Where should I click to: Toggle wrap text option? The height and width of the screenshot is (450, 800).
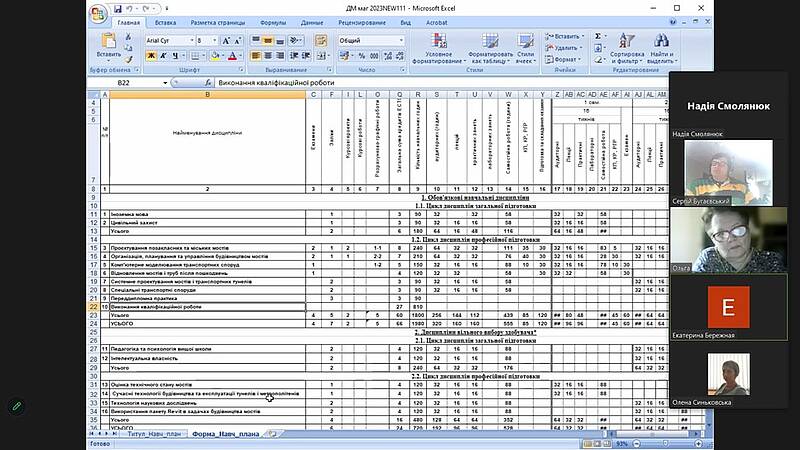coord(321,40)
